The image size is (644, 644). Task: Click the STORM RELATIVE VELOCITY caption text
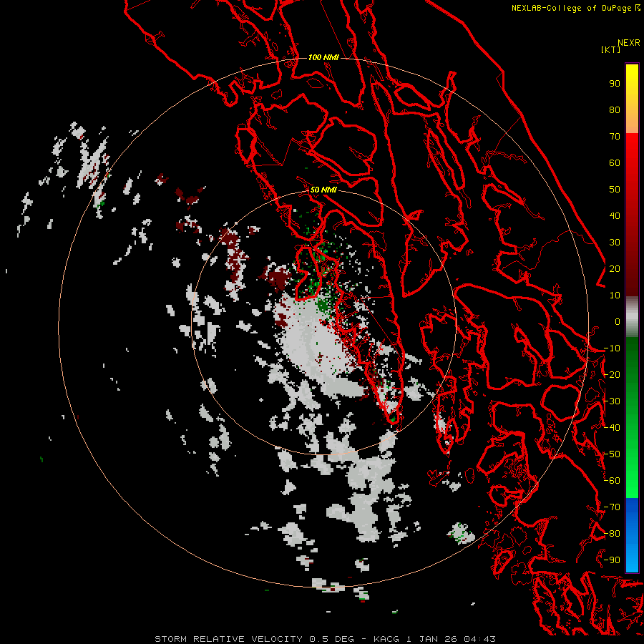click(x=230, y=639)
